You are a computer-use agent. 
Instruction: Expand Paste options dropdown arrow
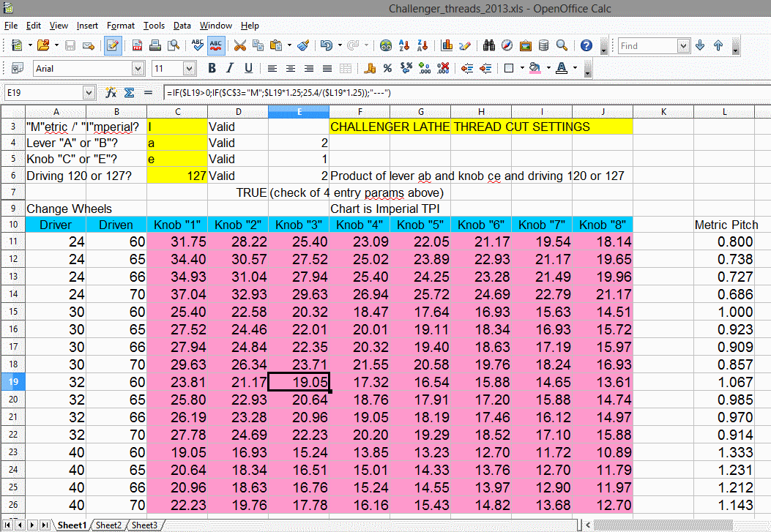289,45
